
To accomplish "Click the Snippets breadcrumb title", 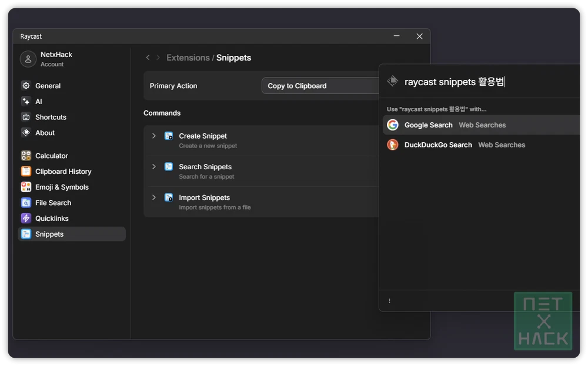I will point(233,58).
